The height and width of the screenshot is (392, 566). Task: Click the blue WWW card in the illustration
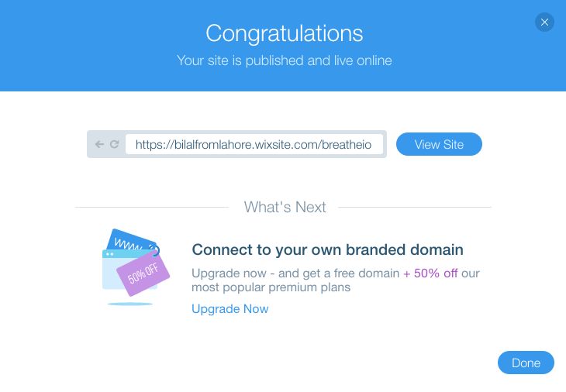pyautogui.click(x=125, y=239)
